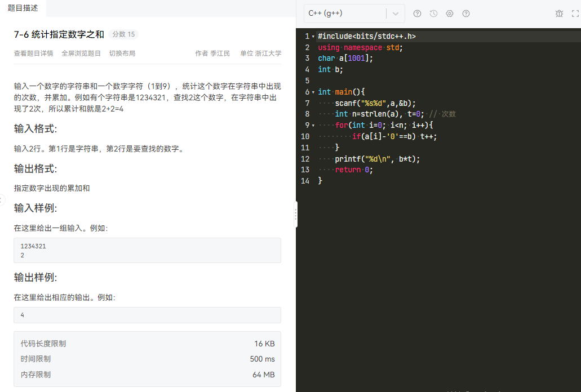Select the 题目描述 tab
Image resolution: width=581 pixels, height=392 pixels.
click(23, 8)
